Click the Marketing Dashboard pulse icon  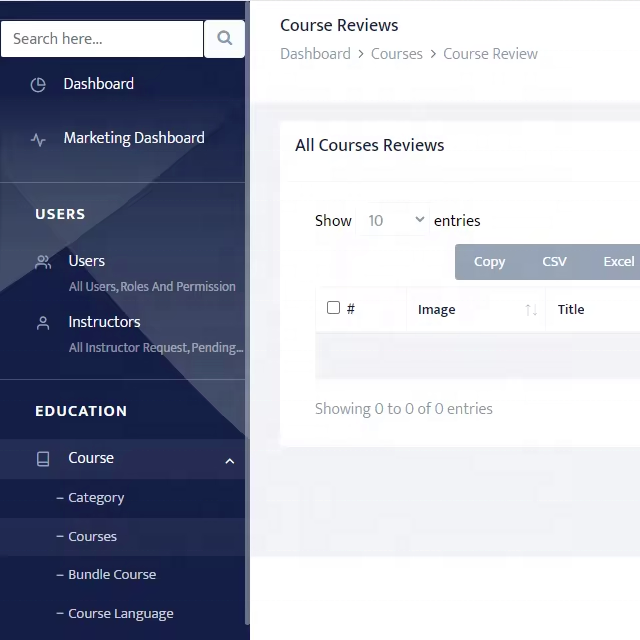pos(38,140)
